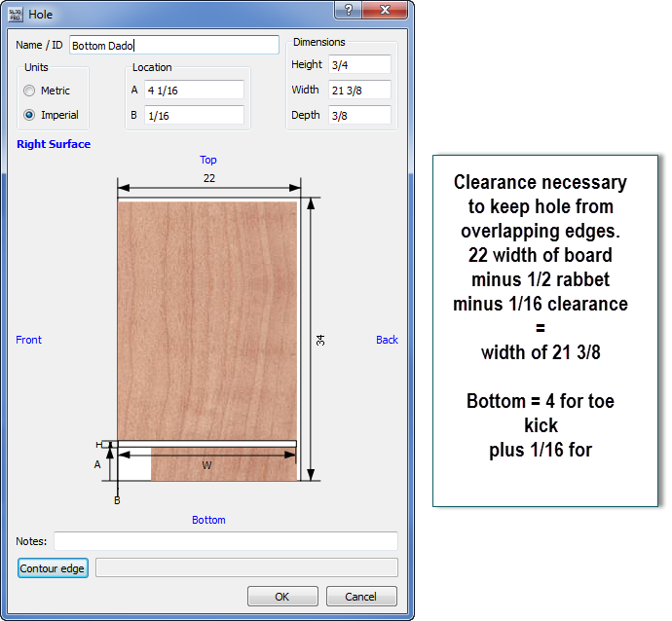Click the W width marker in diagram
Image resolution: width=672 pixels, height=621 pixels.
[x=206, y=465]
